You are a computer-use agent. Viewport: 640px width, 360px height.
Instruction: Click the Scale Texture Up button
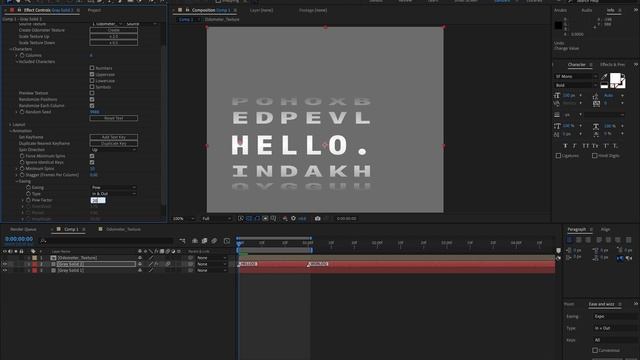click(x=113, y=36)
